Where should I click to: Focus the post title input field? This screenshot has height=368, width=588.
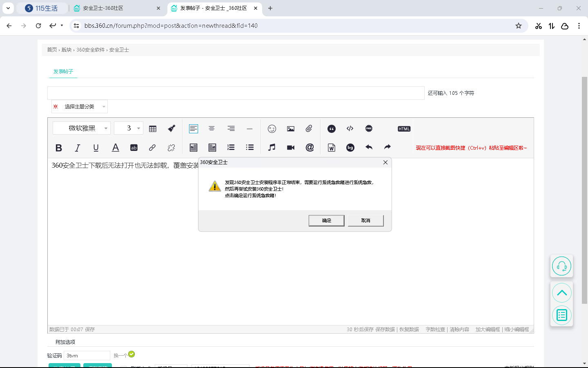click(236, 93)
